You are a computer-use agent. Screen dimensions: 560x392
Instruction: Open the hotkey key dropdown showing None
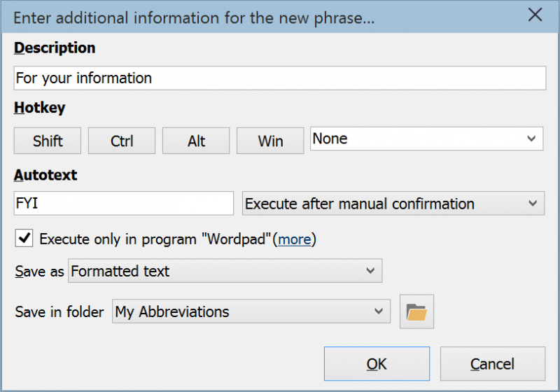click(427, 139)
